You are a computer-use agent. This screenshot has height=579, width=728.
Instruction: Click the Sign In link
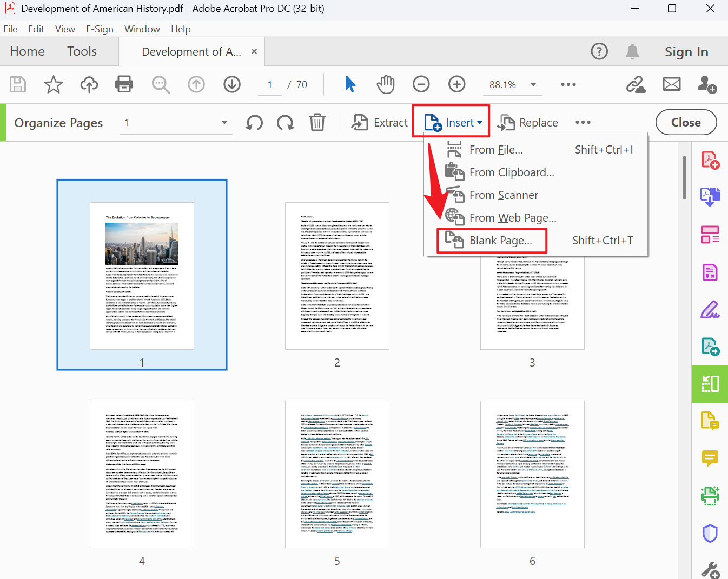(686, 52)
